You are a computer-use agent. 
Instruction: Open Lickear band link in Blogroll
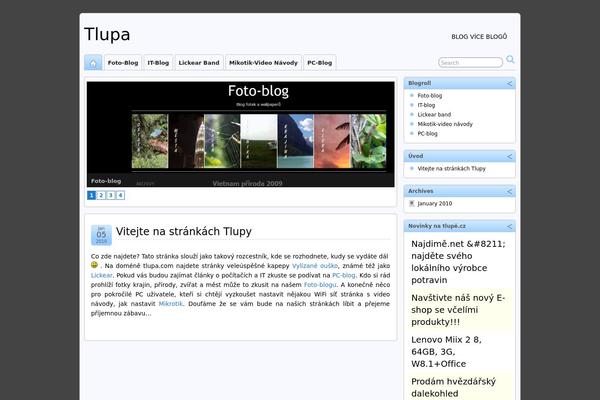click(434, 114)
